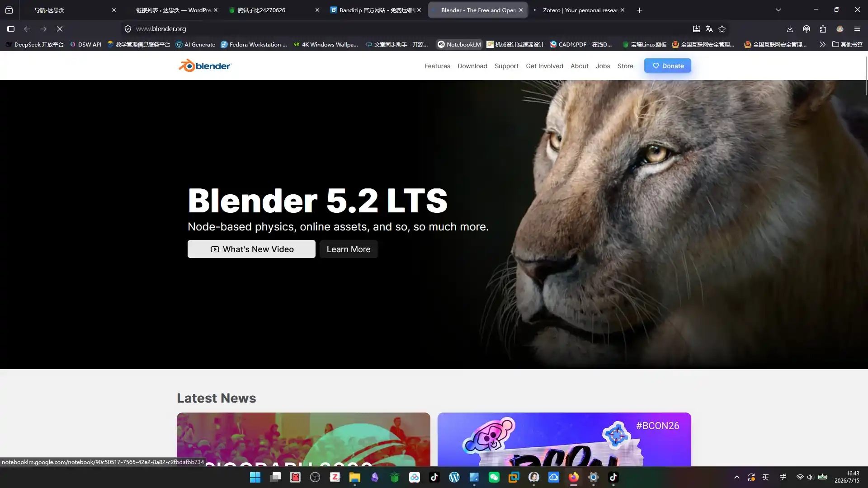Click the install page as app icon
868x488 pixels.
697,29
